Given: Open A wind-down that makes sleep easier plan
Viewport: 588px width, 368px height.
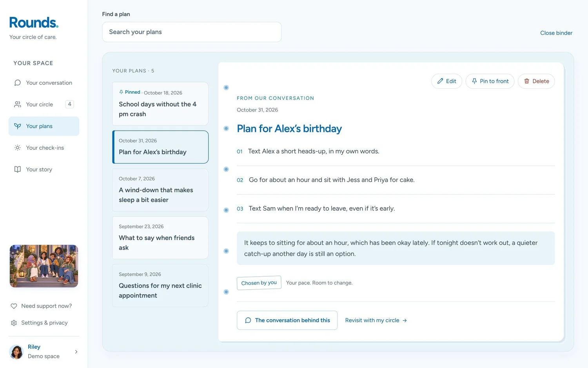Looking at the screenshot, I should point(160,190).
